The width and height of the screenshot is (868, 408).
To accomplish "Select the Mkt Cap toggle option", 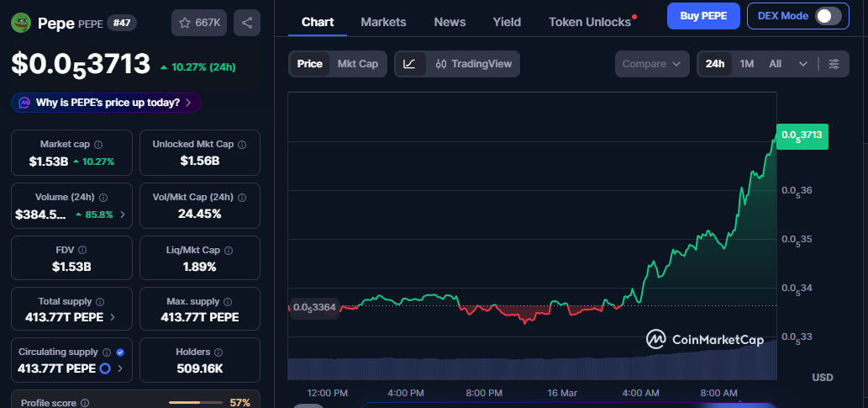I will [x=358, y=64].
